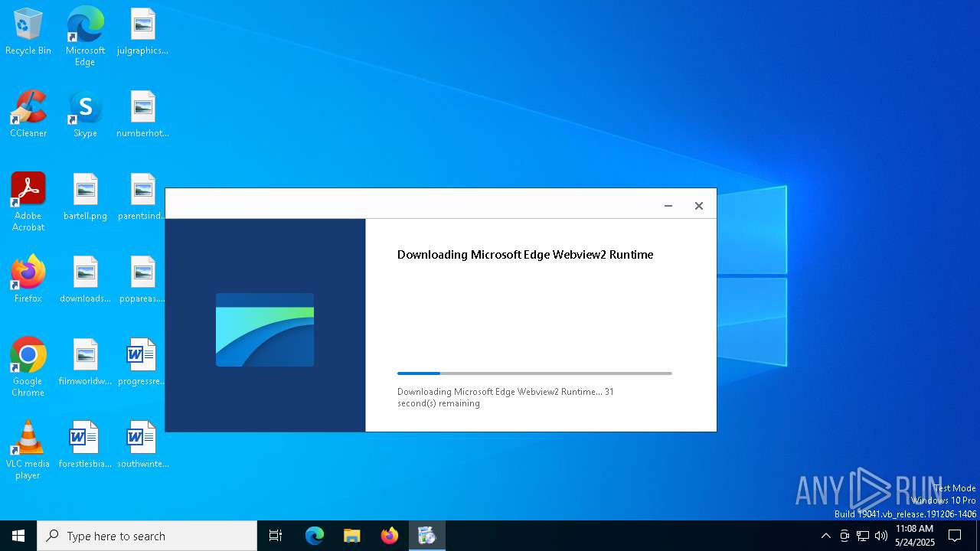Image resolution: width=980 pixels, height=551 pixels.
Task: Open the Recycle Bin desktop icon
Action: [x=28, y=31]
